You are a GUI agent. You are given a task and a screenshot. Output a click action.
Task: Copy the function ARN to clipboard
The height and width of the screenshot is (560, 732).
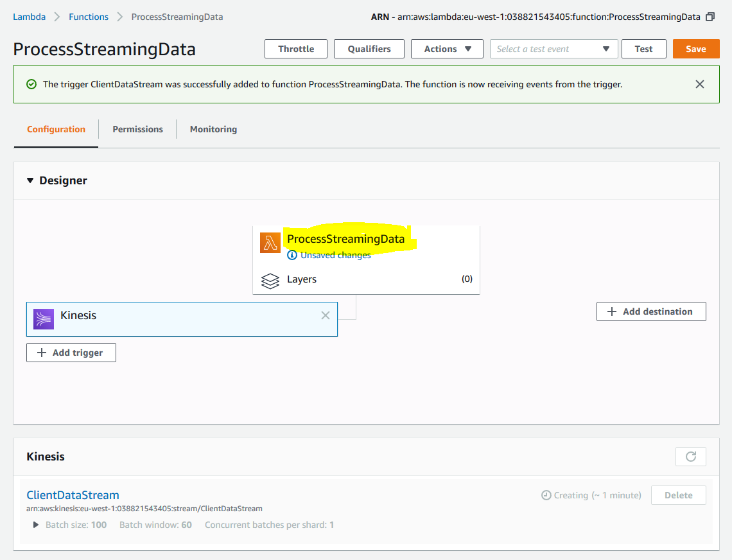[710, 17]
